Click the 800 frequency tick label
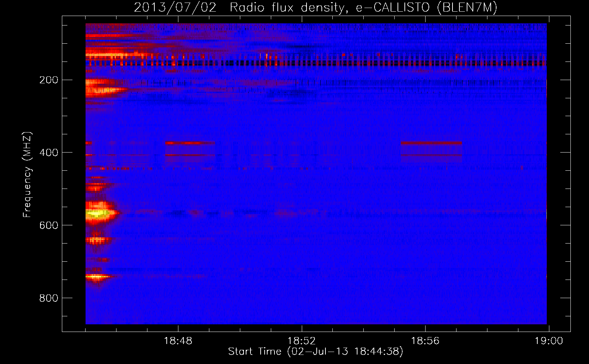Viewport: 589px width, 364px height. (x=49, y=298)
